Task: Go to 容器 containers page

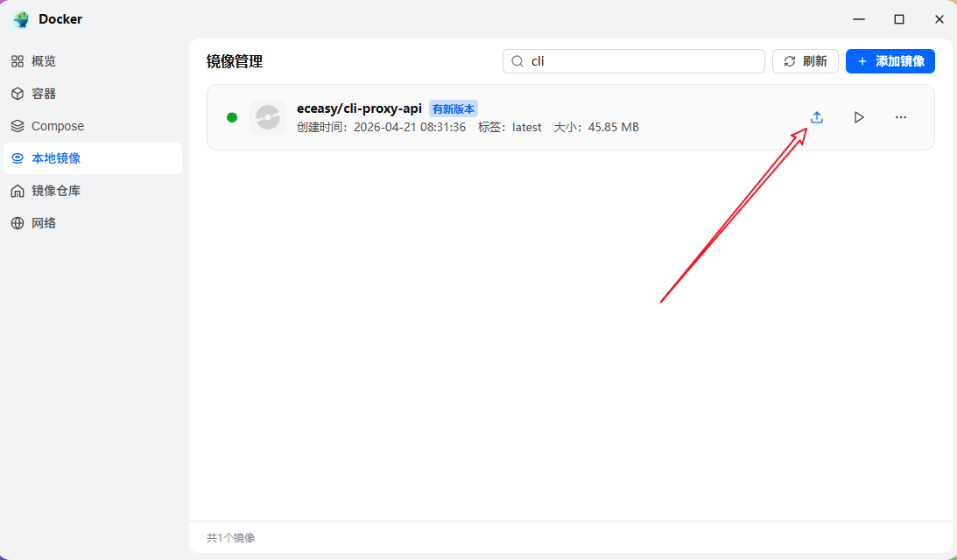Action: click(93, 94)
